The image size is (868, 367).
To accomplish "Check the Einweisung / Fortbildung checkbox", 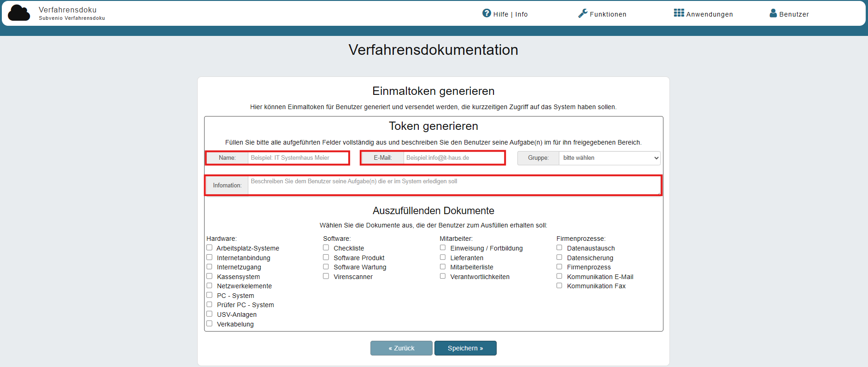I will point(443,248).
